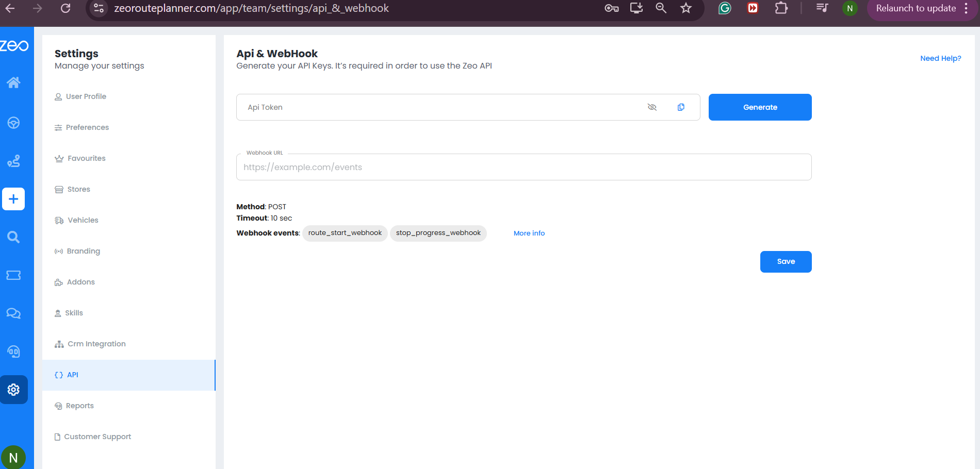Open the Settings gear in the sidebar
Viewport: 980px width, 469px height.
point(13,390)
